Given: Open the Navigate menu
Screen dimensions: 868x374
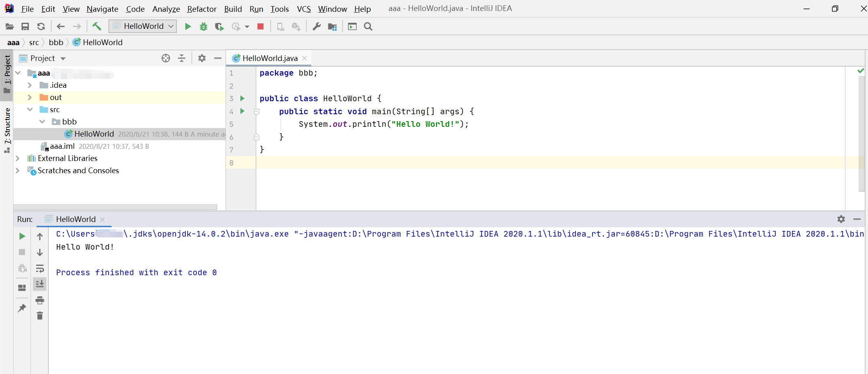Looking at the screenshot, I should tap(102, 9).
